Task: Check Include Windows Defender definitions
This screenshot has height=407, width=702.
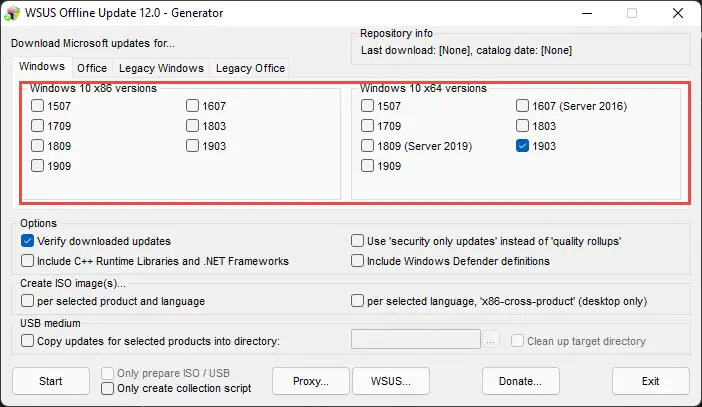Action: click(x=358, y=261)
